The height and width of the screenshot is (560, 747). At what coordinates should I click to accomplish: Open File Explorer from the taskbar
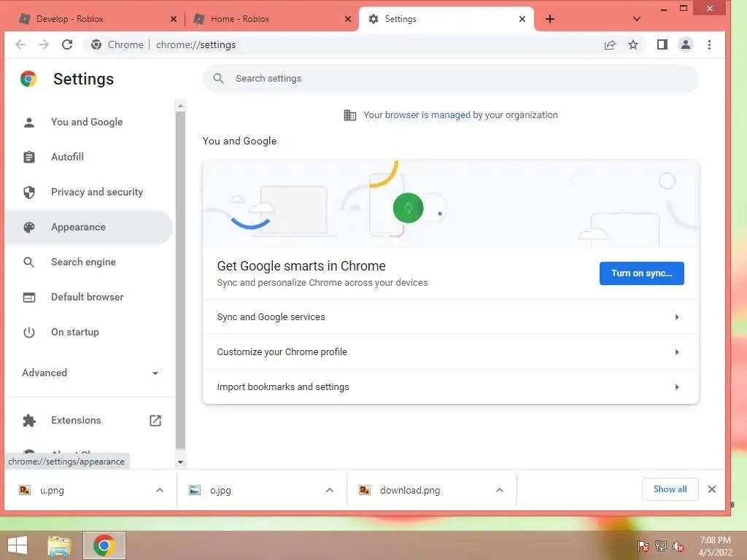pyautogui.click(x=60, y=545)
